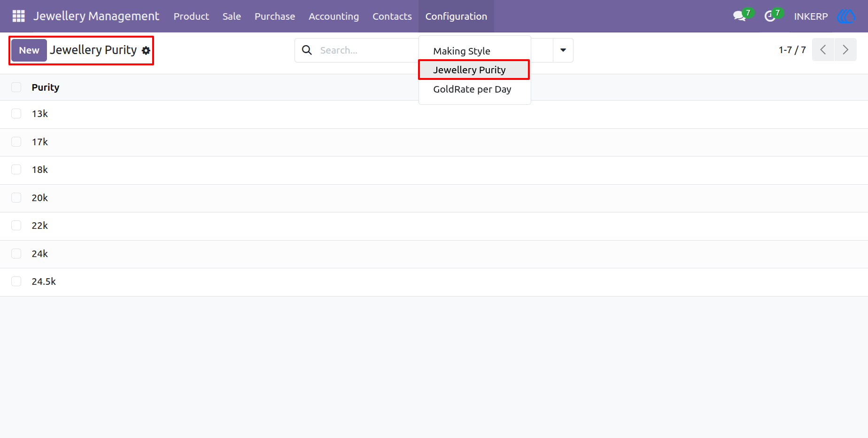Open the activities clock icon
868x438 pixels.
click(x=769, y=16)
